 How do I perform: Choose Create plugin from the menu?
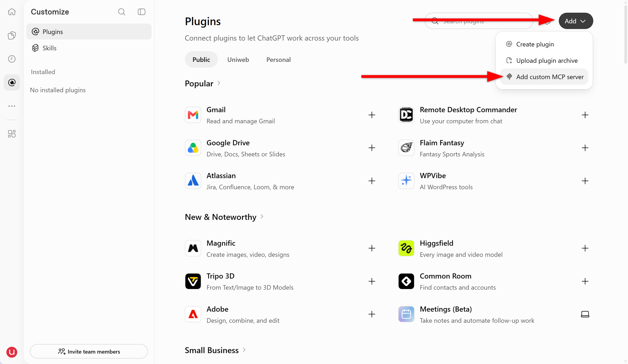click(x=544, y=44)
